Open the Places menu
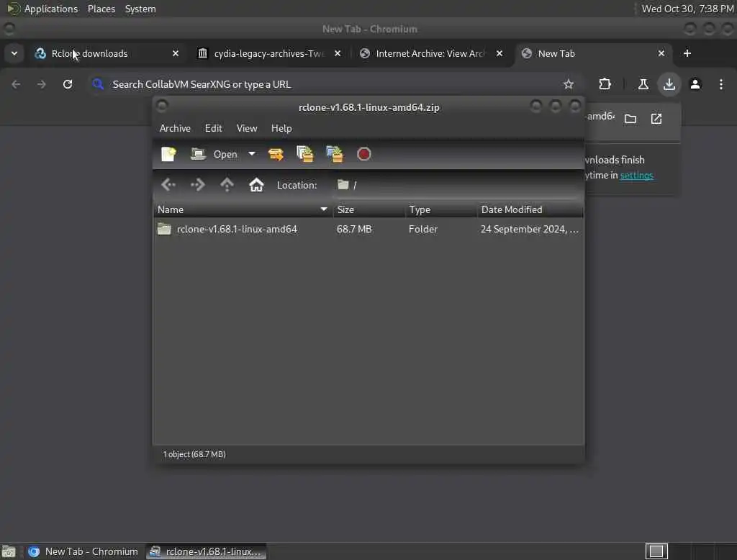737x560 pixels. pos(101,9)
